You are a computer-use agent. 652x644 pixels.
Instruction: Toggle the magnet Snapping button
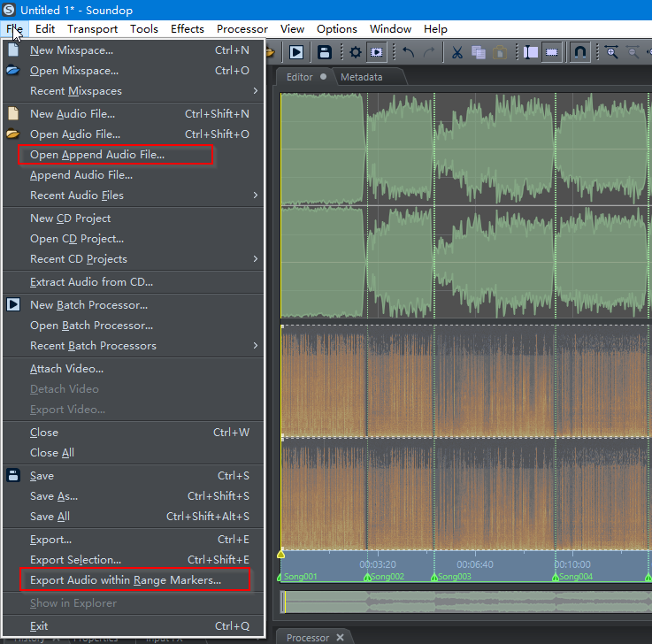[x=580, y=52]
